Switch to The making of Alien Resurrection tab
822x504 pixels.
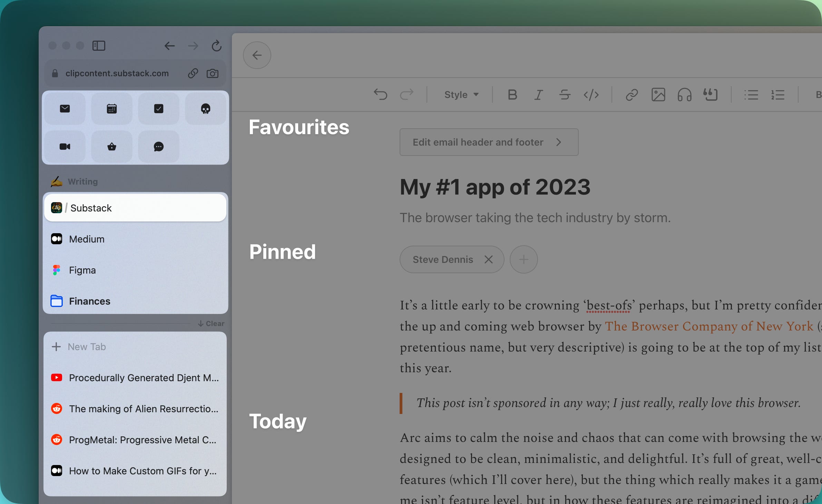(135, 409)
